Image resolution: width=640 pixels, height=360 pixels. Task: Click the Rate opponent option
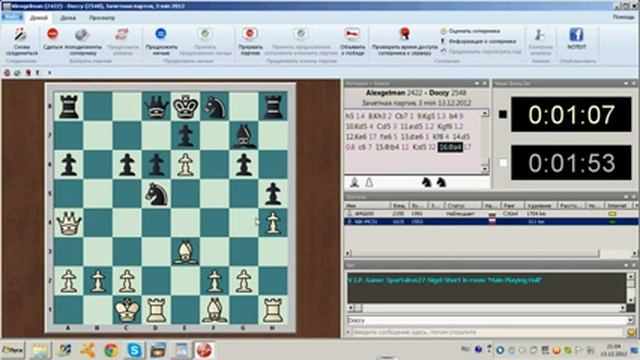(470, 31)
